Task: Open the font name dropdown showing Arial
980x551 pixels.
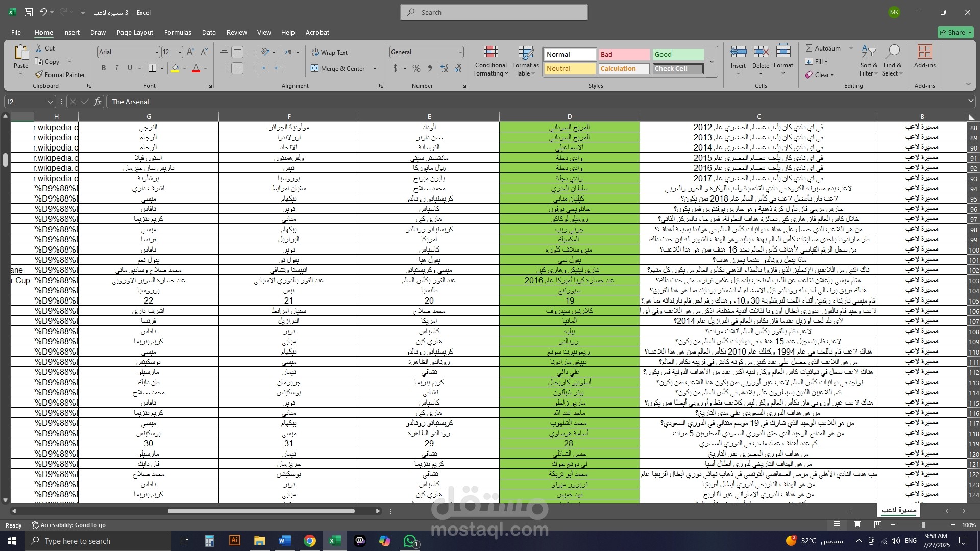Action: pos(156,52)
